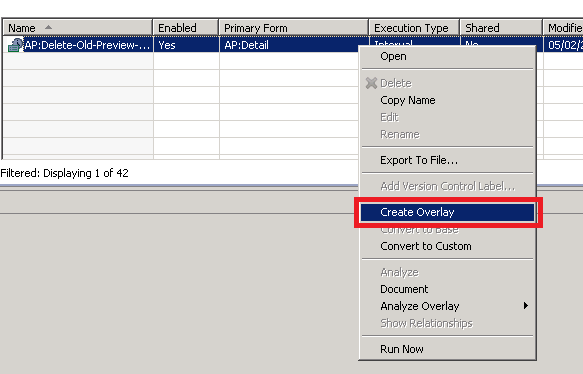Select the AP:Delete-Old-Preview-… row name
The height and width of the screenshot is (374, 583).
(87, 45)
